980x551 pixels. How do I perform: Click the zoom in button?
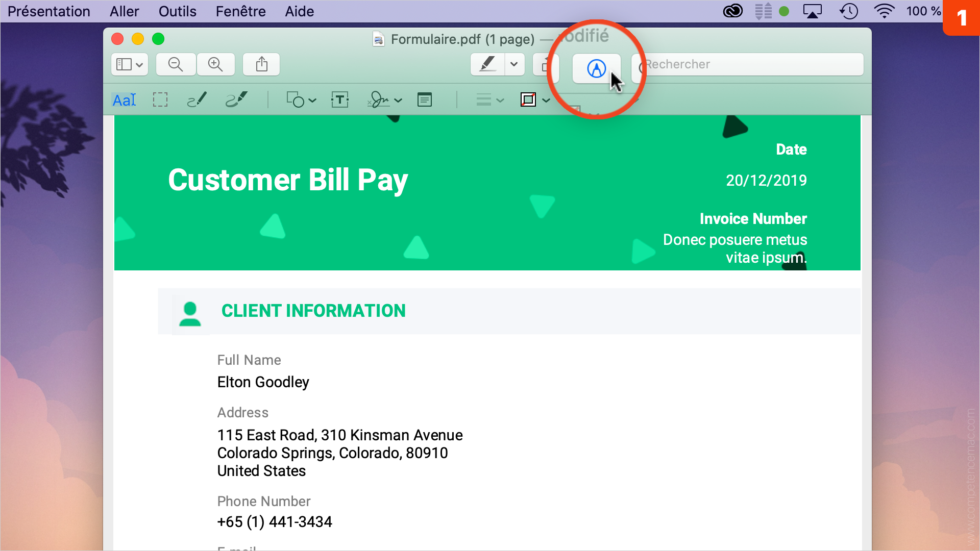[215, 64]
